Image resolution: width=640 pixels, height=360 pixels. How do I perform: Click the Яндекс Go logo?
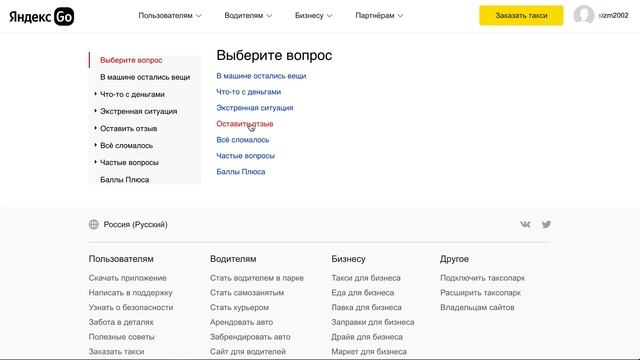pyautogui.click(x=42, y=16)
